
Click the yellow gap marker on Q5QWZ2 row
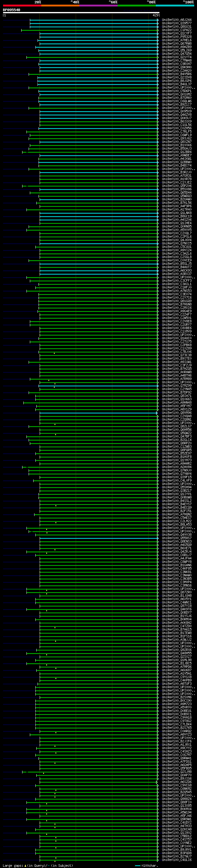(x=56, y=434)
